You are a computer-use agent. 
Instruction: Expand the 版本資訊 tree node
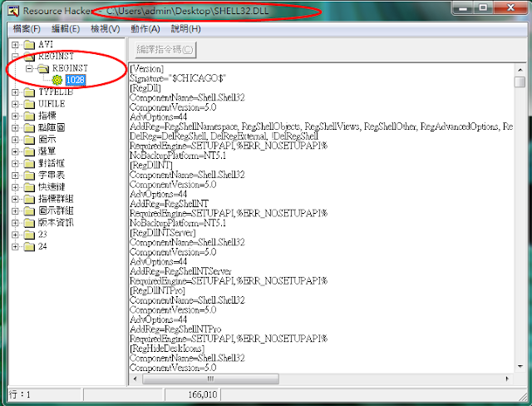tap(15, 223)
